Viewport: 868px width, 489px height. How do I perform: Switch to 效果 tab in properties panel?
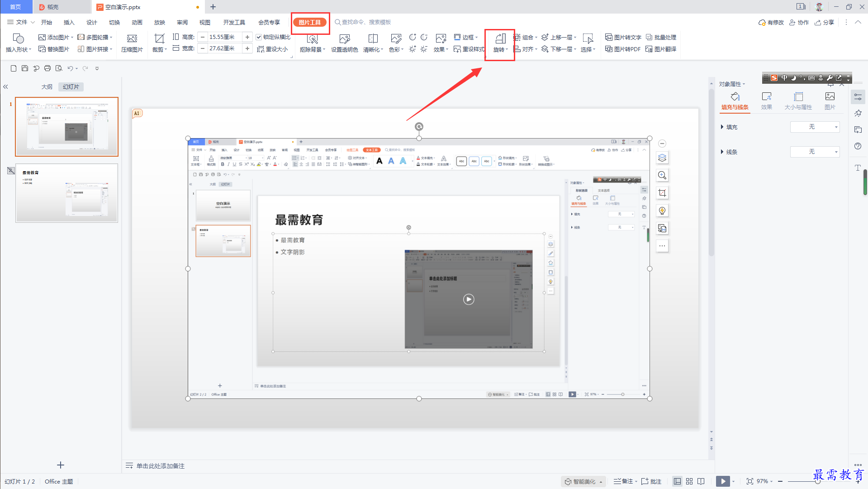point(767,101)
